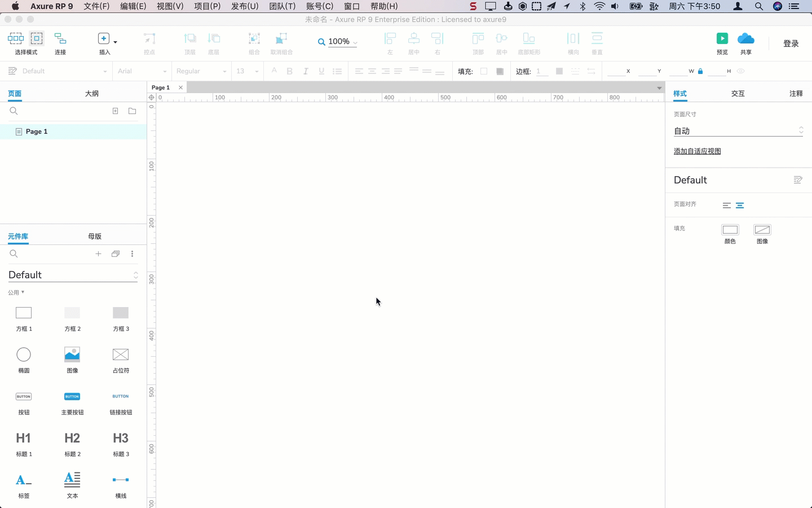Open the Arial font family dropdown
The width and height of the screenshot is (812, 508).
click(x=142, y=71)
